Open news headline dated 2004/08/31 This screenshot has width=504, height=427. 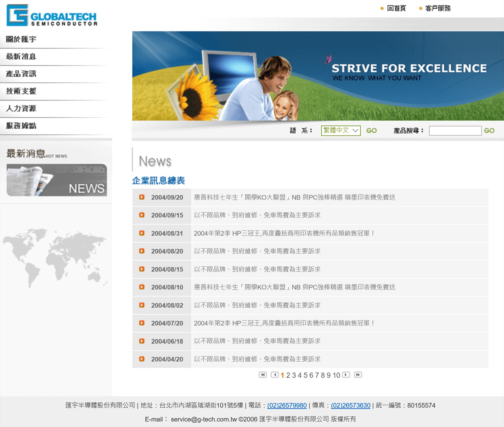click(x=284, y=233)
